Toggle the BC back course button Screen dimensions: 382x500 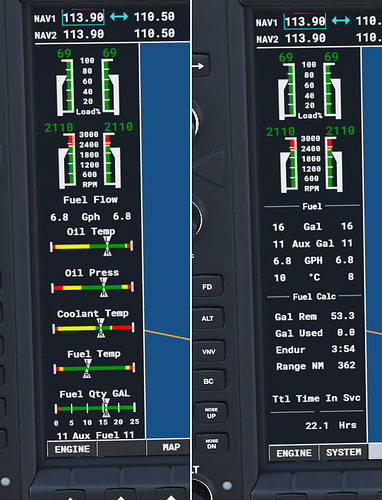[x=209, y=381]
